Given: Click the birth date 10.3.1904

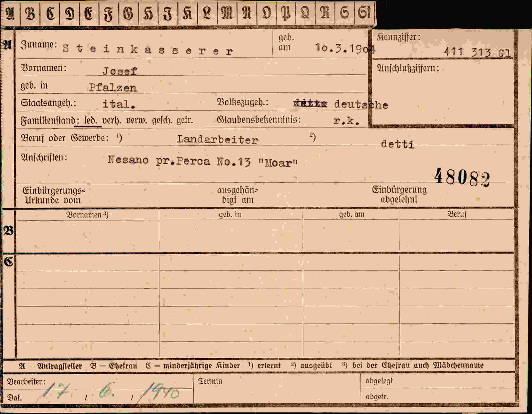Looking at the screenshot, I should [345, 48].
